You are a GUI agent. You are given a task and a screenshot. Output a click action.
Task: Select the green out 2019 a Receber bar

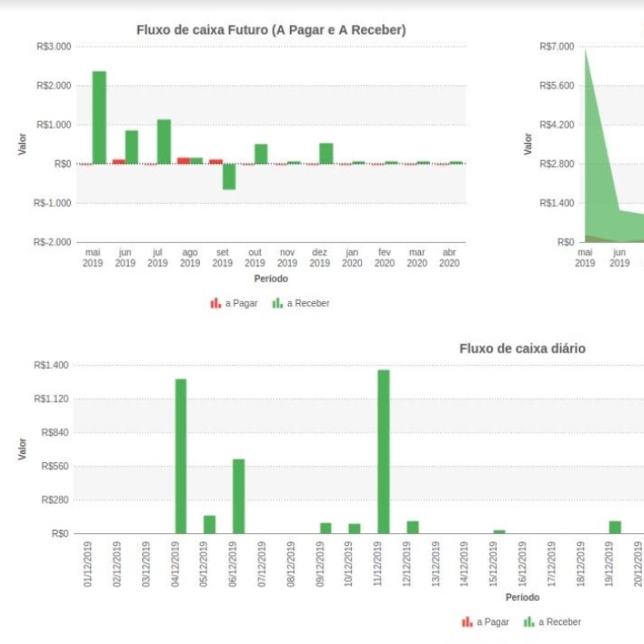pos(261,154)
